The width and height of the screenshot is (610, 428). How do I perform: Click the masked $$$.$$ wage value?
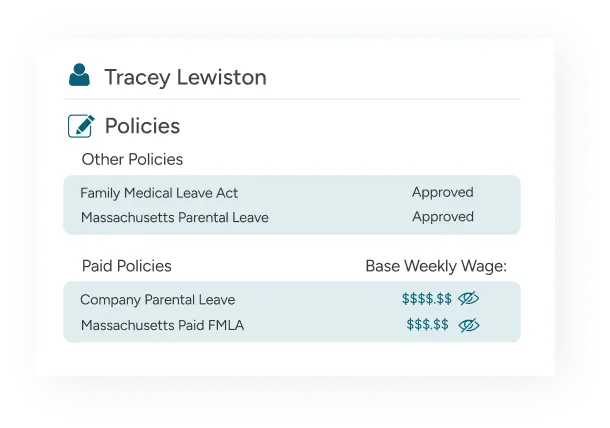coord(427,325)
